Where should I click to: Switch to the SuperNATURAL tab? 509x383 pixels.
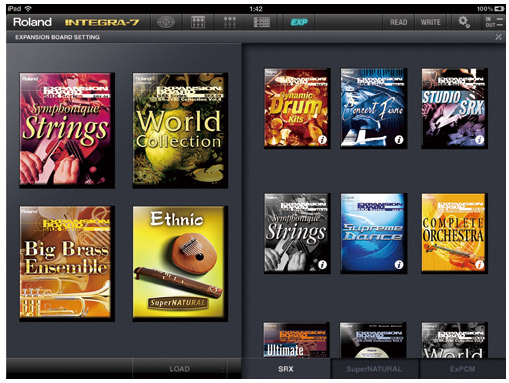point(374,369)
